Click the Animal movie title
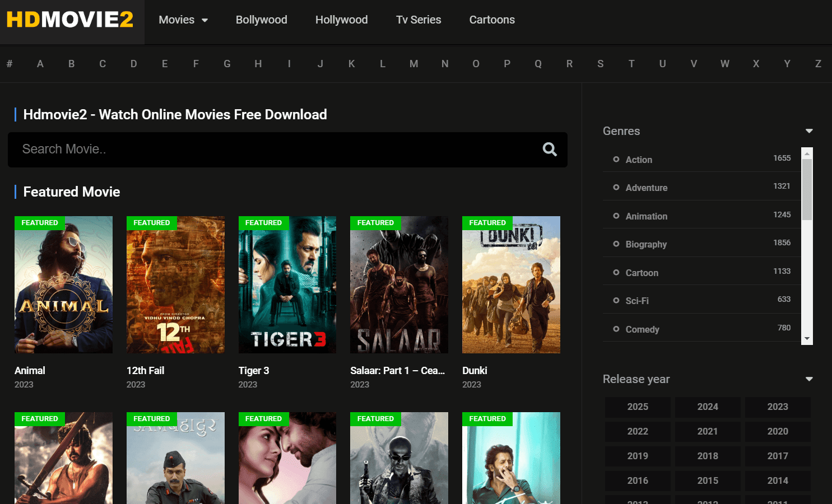 click(x=30, y=371)
